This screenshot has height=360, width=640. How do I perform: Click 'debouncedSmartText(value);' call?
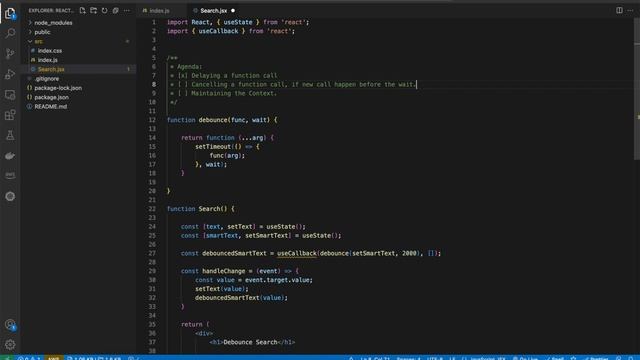pos(241,298)
